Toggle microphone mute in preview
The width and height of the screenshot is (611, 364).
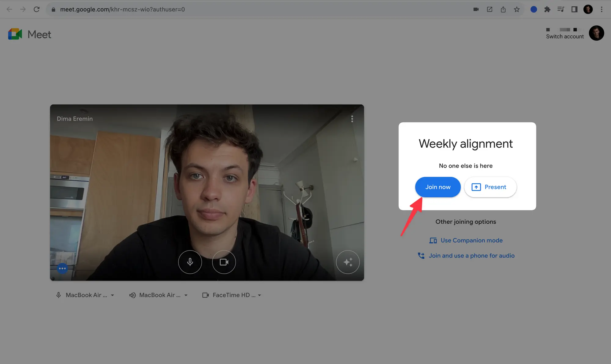(190, 262)
